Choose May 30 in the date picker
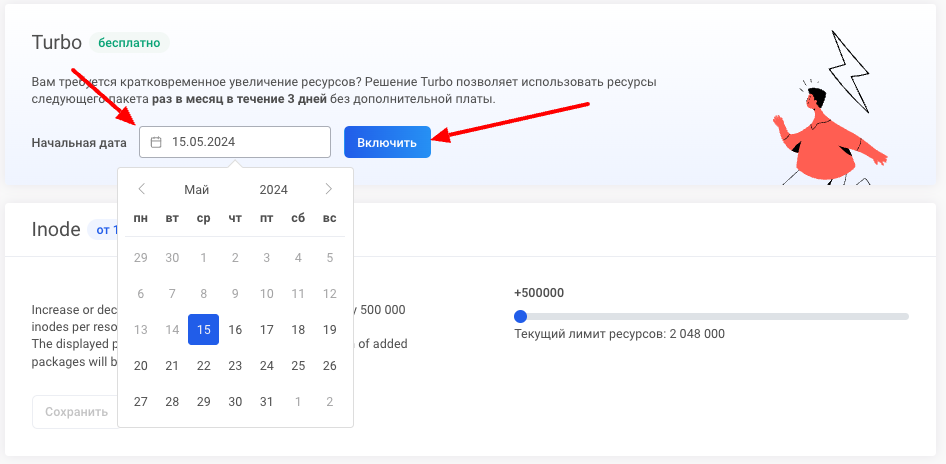946x464 pixels. point(235,402)
